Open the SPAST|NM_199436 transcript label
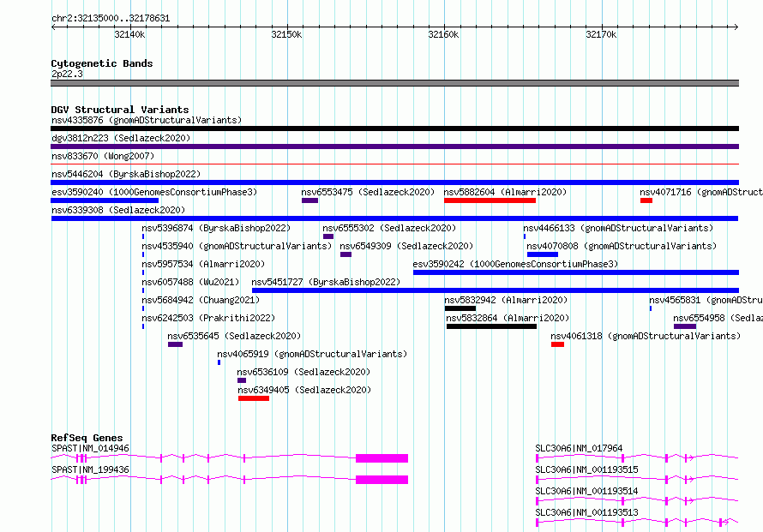 click(90, 469)
